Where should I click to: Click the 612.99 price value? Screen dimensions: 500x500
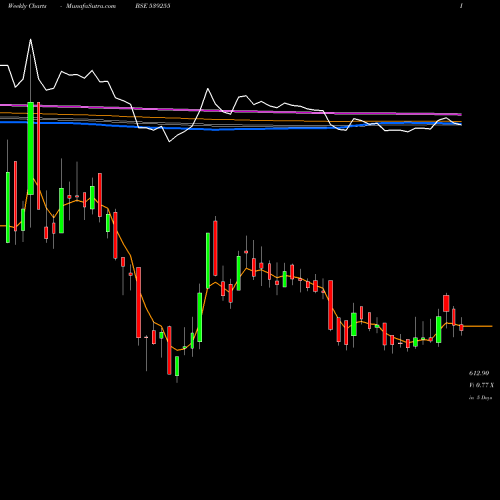(x=479, y=373)
